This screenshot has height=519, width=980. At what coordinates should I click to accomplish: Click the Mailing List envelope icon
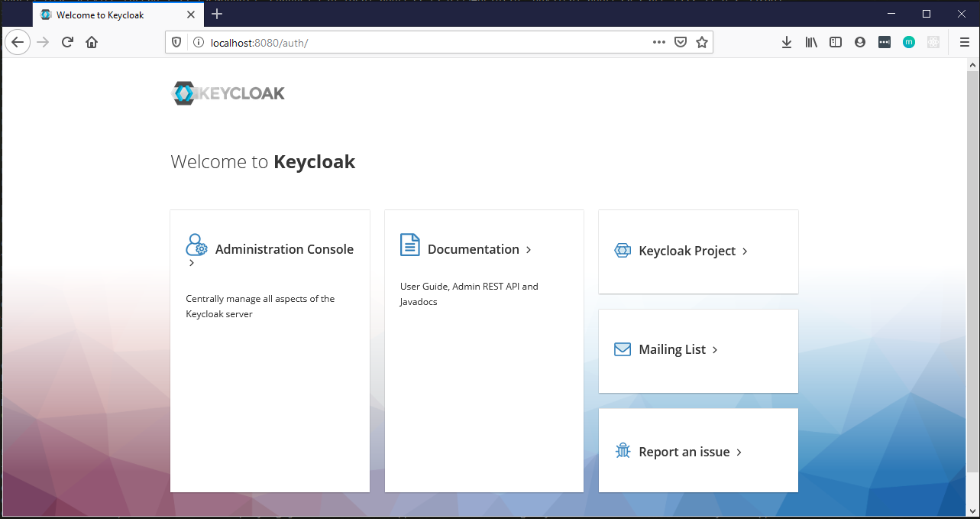click(x=623, y=349)
